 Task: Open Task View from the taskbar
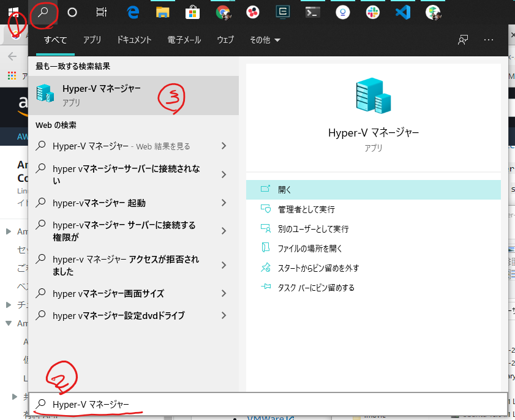[101, 12]
